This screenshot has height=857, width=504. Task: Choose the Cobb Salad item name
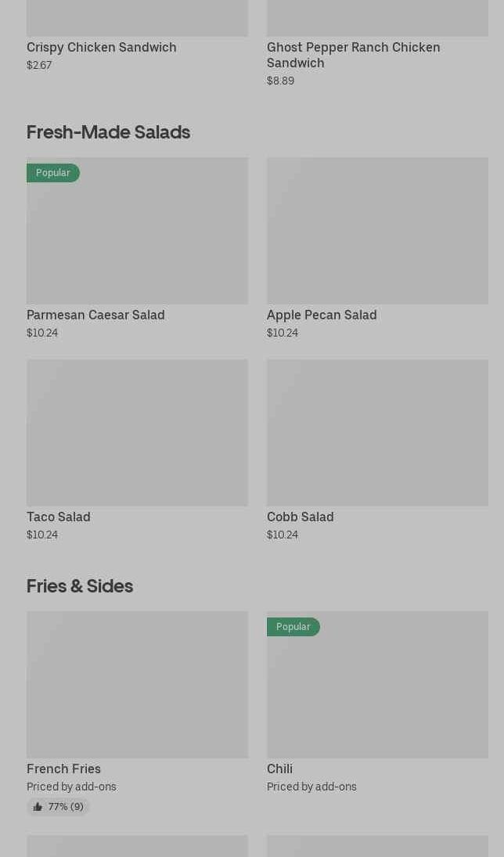pyautogui.click(x=300, y=517)
